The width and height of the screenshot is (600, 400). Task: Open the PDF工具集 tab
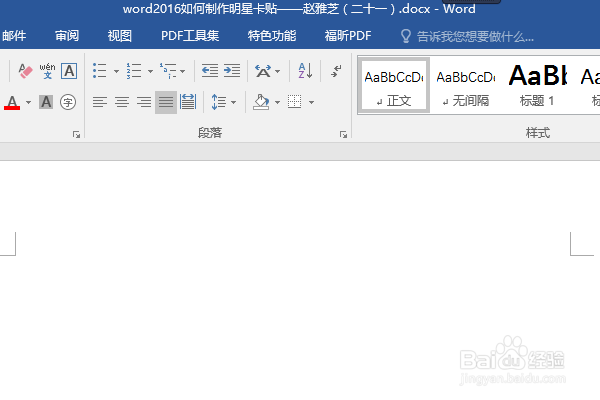pos(190,36)
